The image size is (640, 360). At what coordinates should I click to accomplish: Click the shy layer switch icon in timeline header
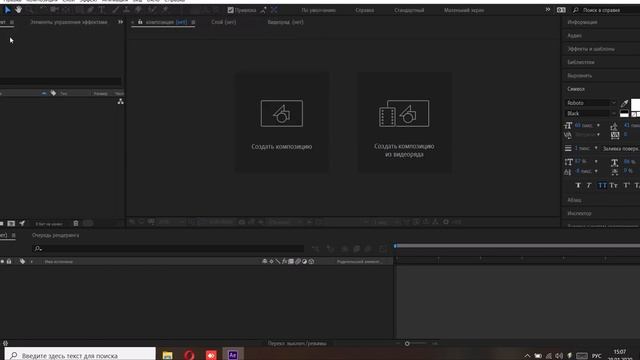(264, 261)
